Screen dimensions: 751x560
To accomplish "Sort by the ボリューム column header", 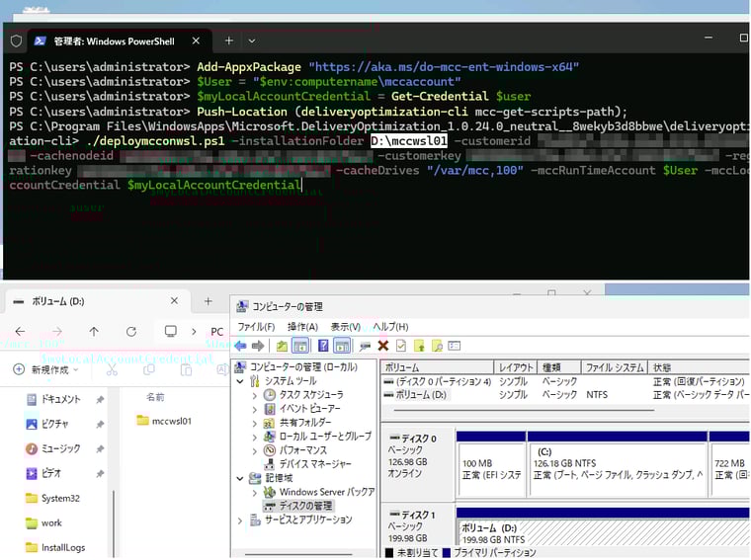I will pos(438,367).
